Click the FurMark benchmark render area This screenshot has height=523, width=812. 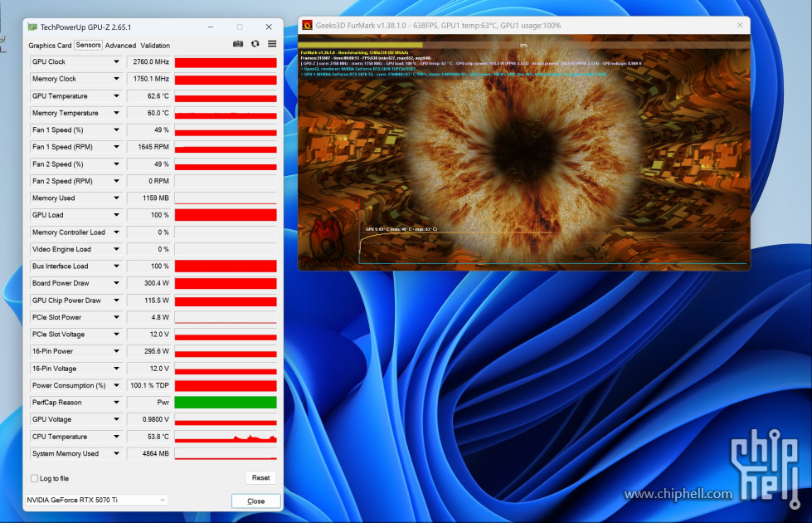coord(524,153)
